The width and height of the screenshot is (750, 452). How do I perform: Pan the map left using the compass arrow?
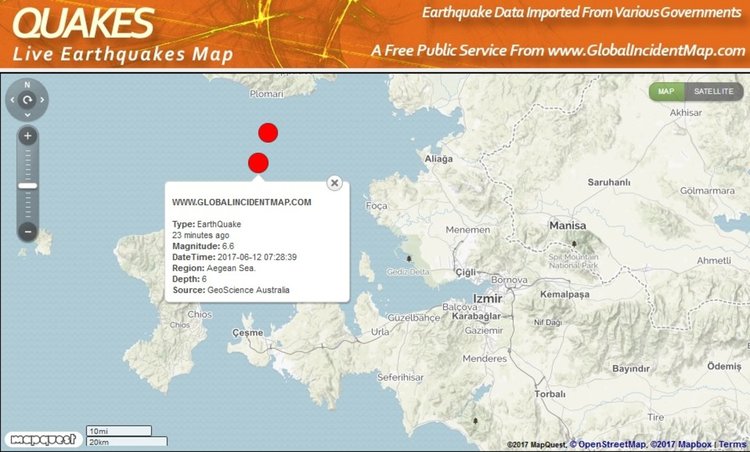point(13,100)
